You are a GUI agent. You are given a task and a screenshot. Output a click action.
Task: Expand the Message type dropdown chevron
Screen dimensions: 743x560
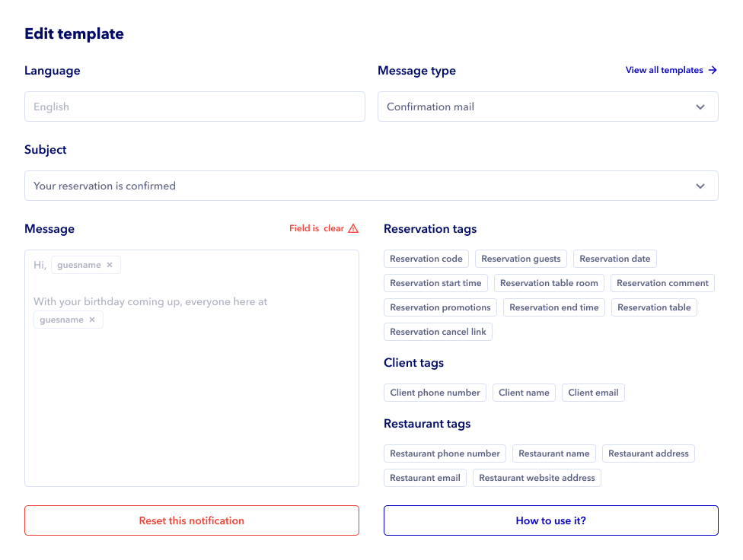700,107
